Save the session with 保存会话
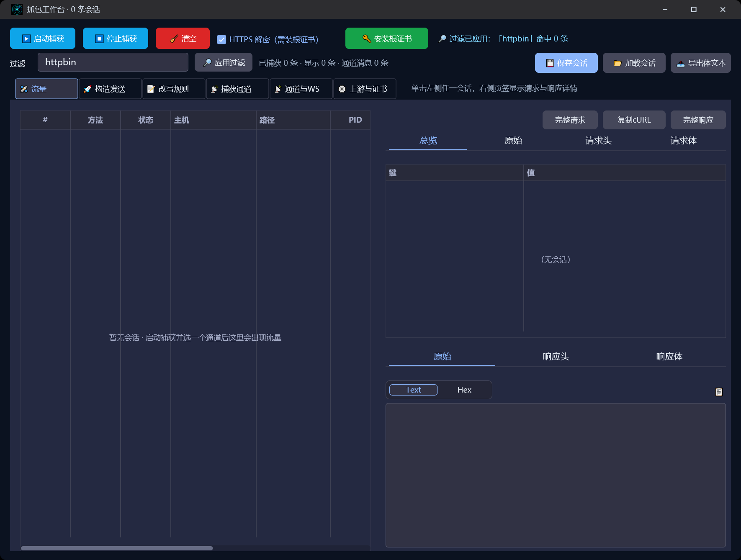Screen dimensions: 741x560 tap(566, 63)
